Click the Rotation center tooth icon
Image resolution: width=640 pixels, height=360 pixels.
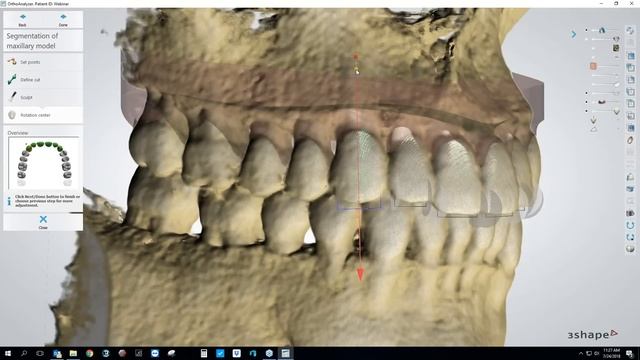(12, 115)
